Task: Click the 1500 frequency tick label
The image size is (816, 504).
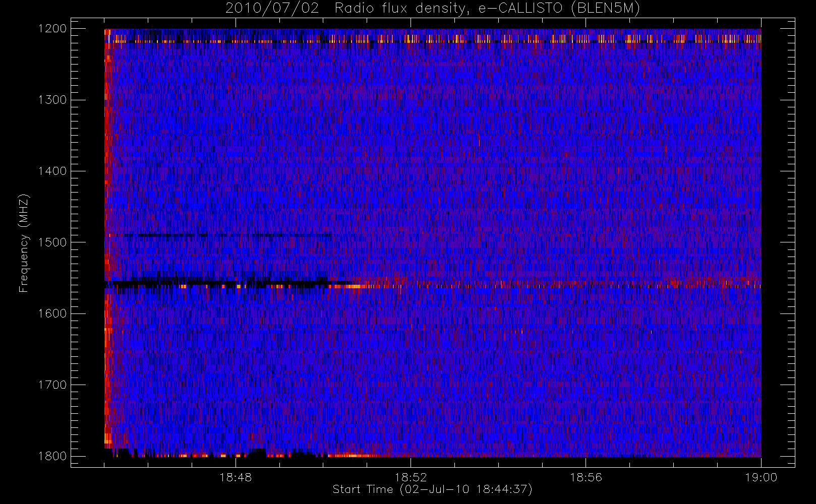Action: (52, 242)
